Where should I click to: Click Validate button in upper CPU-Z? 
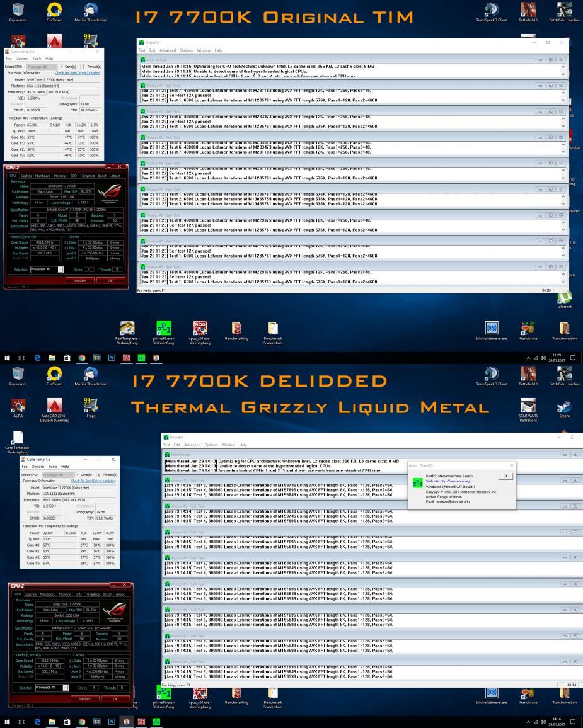pyautogui.click(x=80, y=280)
